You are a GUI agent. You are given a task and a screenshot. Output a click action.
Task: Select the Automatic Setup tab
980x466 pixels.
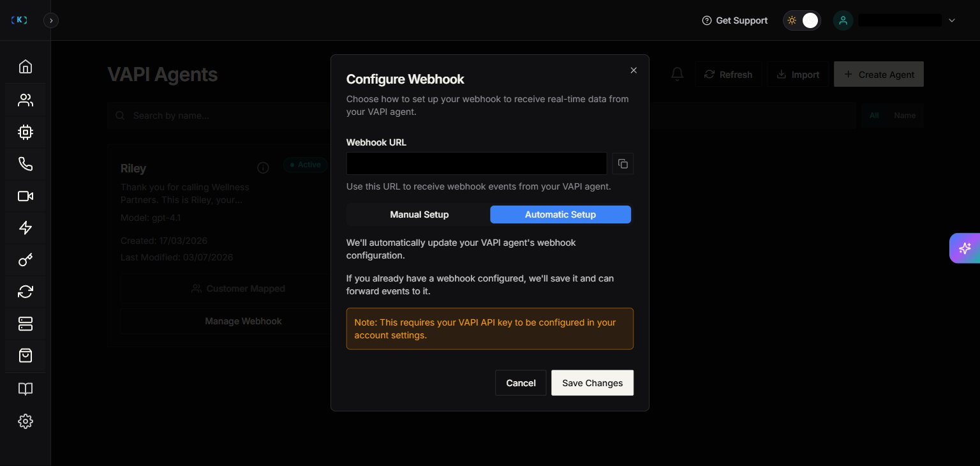560,214
